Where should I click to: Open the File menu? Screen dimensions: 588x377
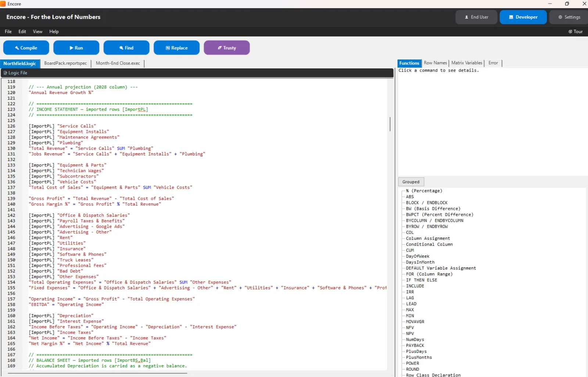point(8,32)
